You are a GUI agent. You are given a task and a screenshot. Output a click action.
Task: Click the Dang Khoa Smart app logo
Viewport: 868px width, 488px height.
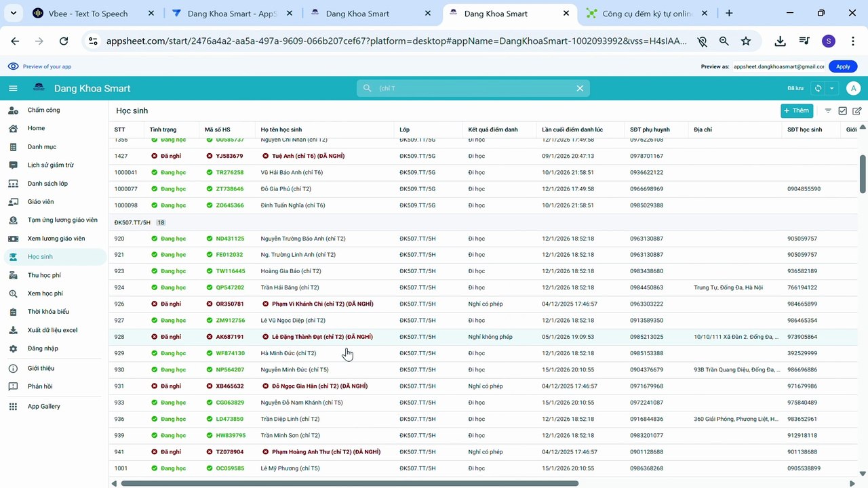point(39,88)
